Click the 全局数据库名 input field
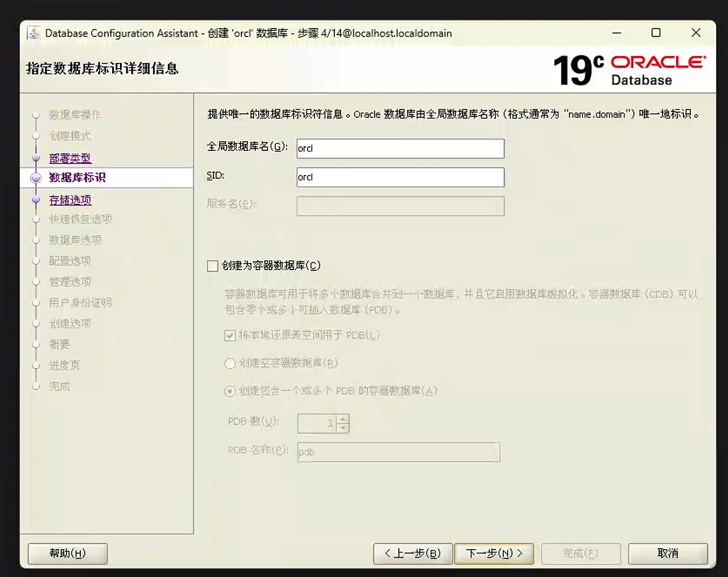Image resolution: width=728 pixels, height=577 pixels. tap(400, 148)
